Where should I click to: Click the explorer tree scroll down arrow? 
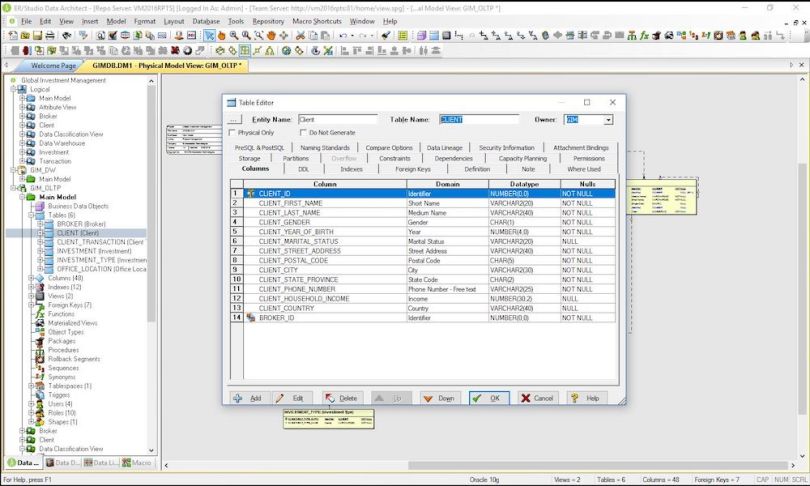coord(151,450)
